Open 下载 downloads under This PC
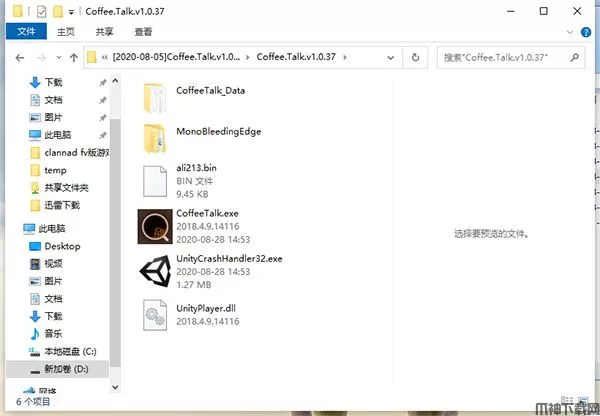 46,316
